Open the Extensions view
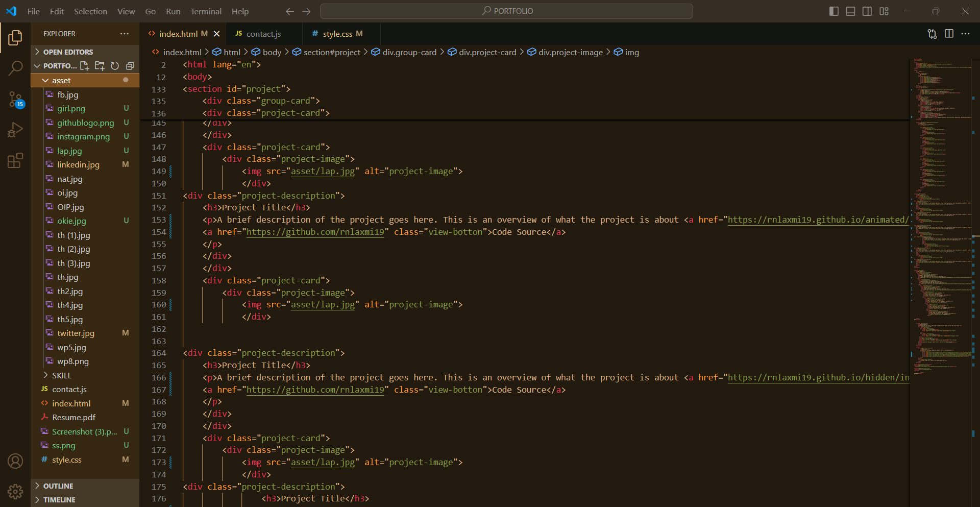 (15, 161)
